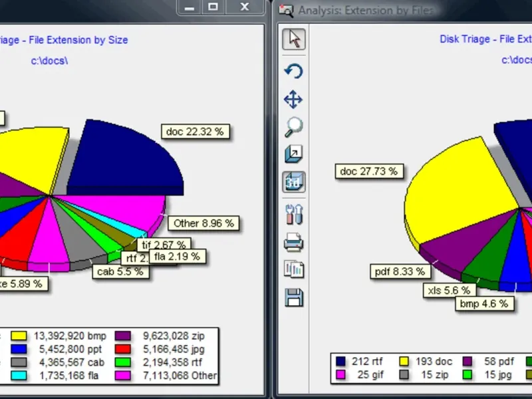Click the 9,623,028 zip legend text
This screenshot has height=399, width=532.
click(x=174, y=336)
